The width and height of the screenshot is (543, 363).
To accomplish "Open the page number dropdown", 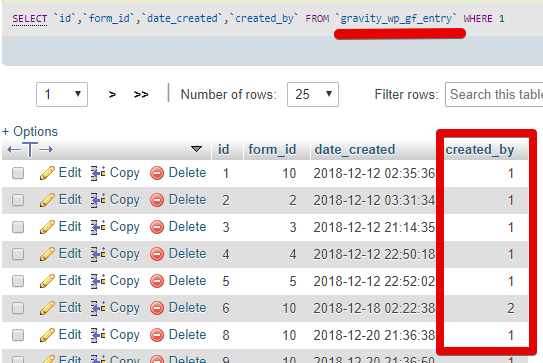I will (x=62, y=95).
